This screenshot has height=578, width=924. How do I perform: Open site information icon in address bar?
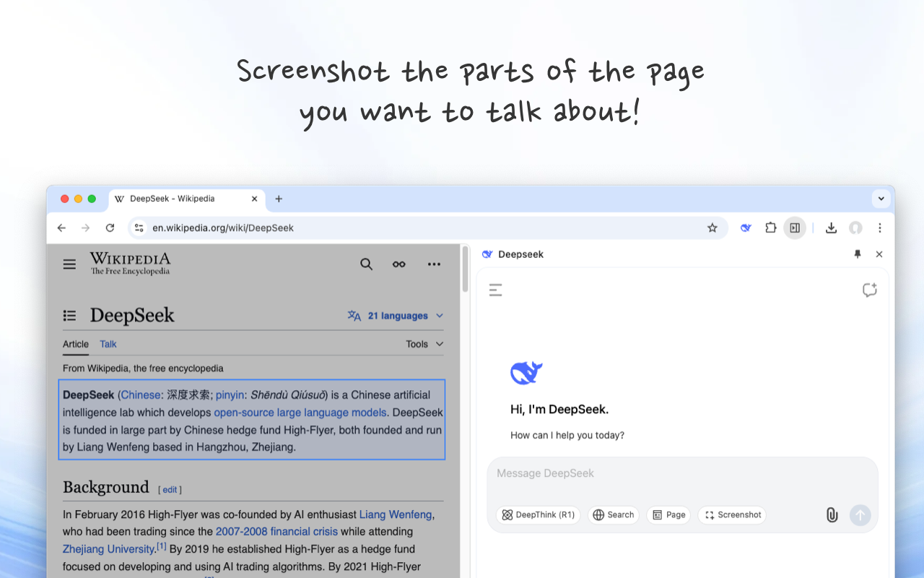(x=139, y=228)
